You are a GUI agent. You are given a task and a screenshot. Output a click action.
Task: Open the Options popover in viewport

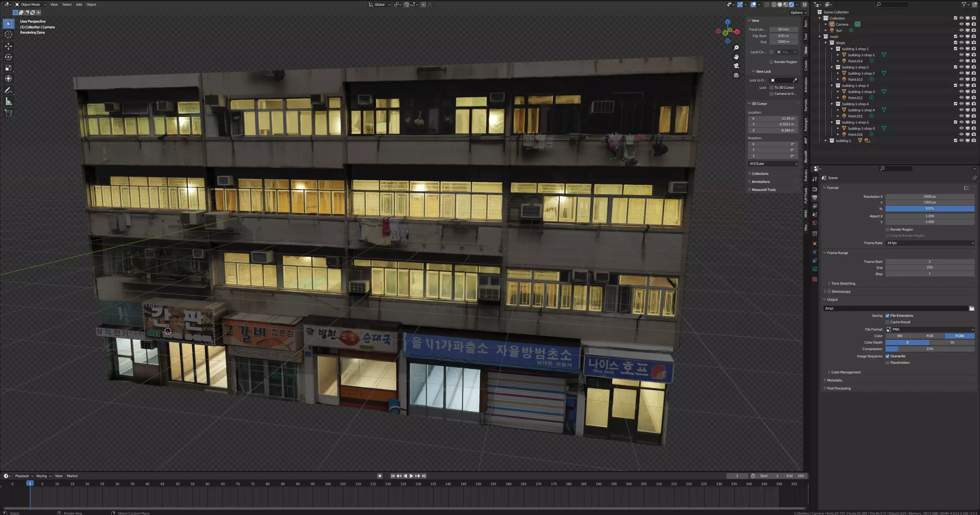pyautogui.click(x=799, y=13)
